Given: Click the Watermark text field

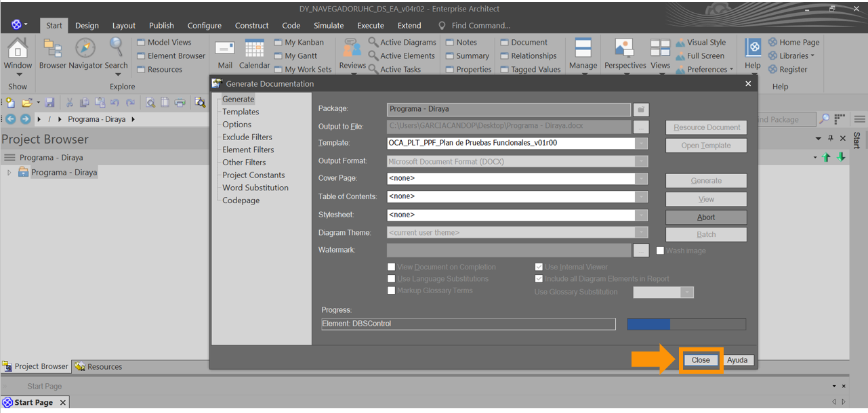Looking at the screenshot, I should pos(509,251).
